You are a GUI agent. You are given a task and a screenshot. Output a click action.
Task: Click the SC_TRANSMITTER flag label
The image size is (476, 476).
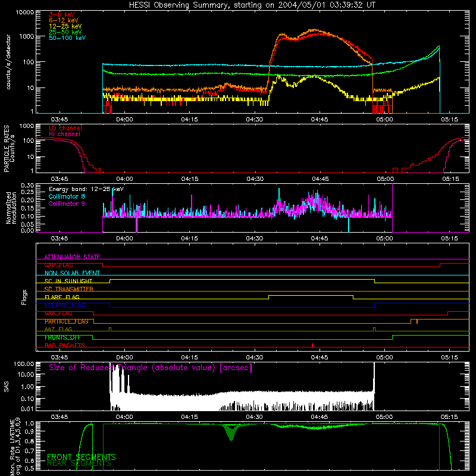tap(69, 289)
